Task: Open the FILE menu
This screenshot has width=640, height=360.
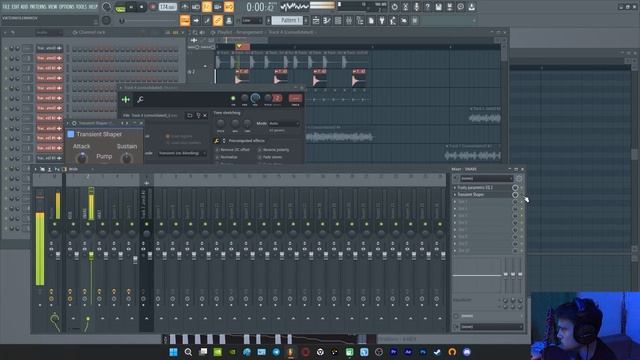Action: coord(6,7)
